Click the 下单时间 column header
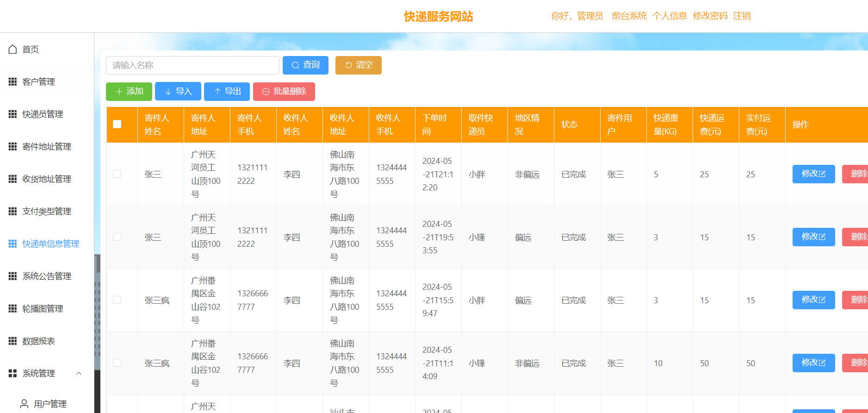This screenshot has height=413, width=868. tap(438, 125)
